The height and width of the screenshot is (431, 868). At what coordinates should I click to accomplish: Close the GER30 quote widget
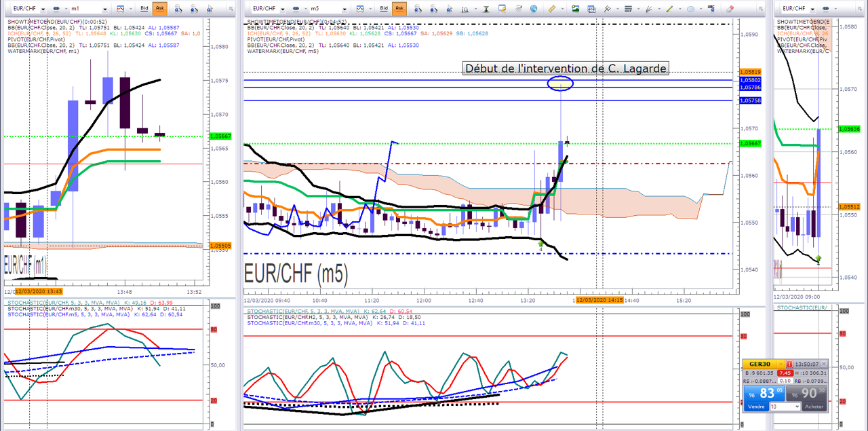[824, 364]
